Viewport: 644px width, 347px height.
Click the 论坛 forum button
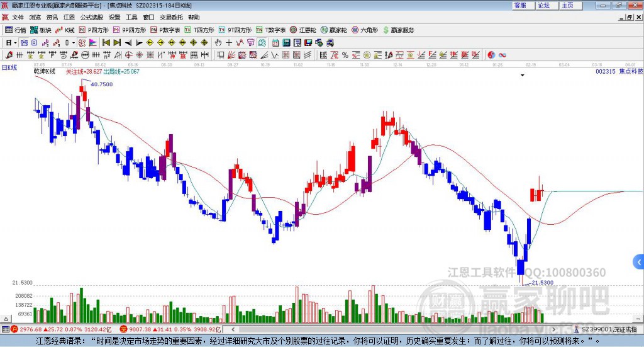click(547, 5)
